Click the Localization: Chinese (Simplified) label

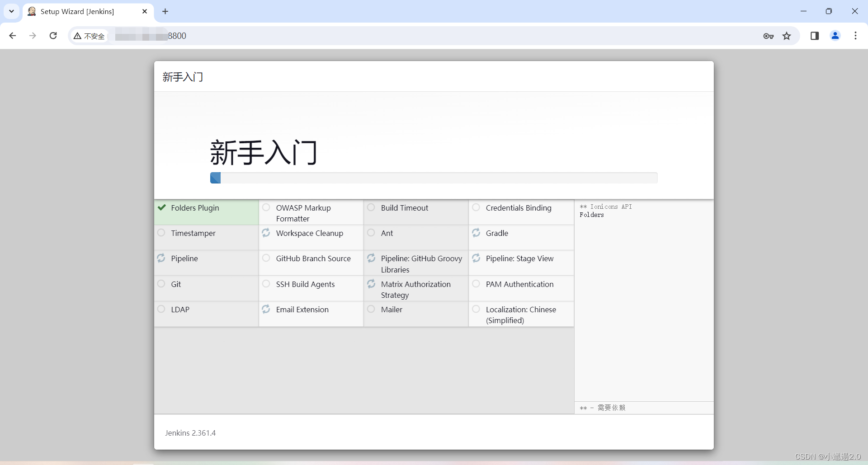521,315
